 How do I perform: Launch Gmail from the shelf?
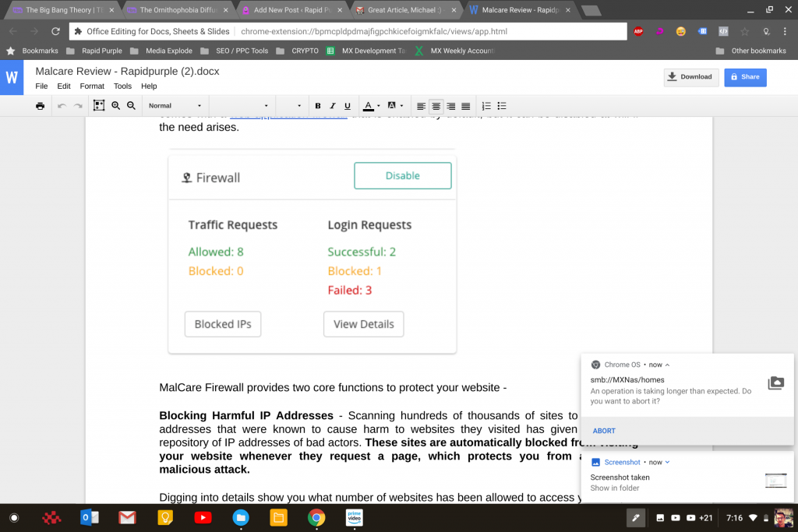pyautogui.click(x=127, y=518)
